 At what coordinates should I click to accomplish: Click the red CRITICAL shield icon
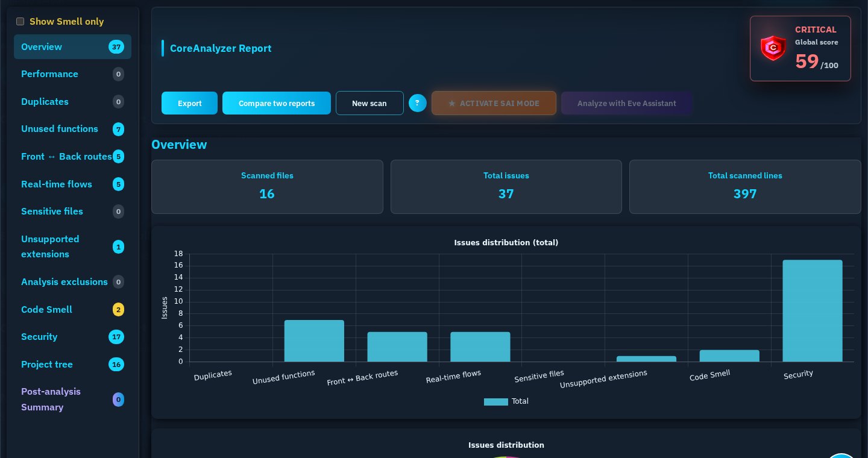click(x=773, y=48)
